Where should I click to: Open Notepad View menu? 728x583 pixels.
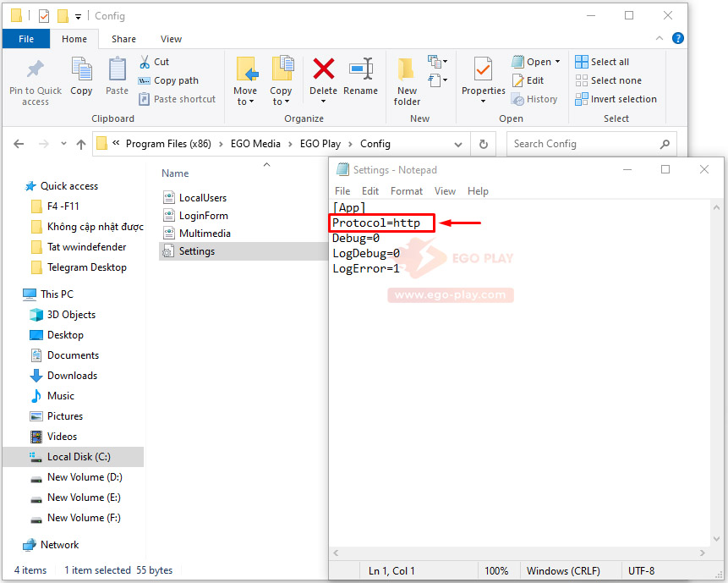tap(445, 191)
